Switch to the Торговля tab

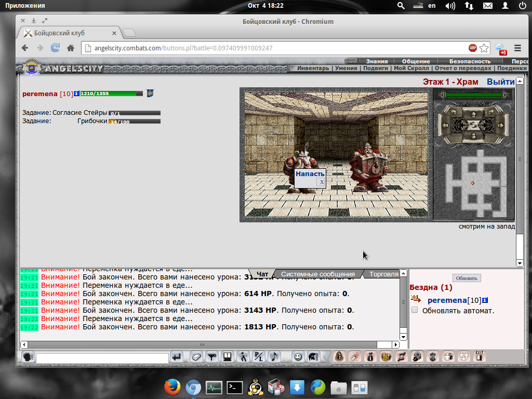click(383, 274)
